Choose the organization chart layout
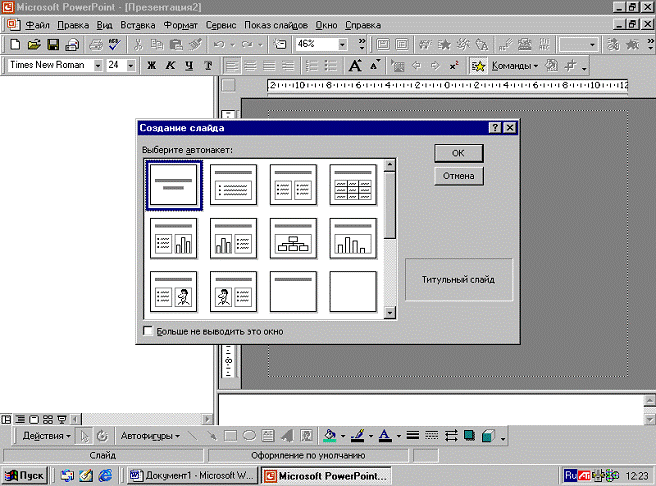Image resolution: width=656 pixels, height=486 pixels. click(x=293, y=238)
